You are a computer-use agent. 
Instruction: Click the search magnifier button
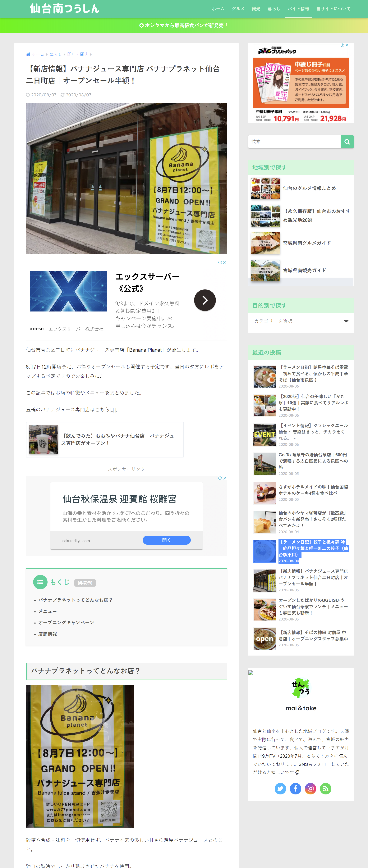click(x=347, y=142)
